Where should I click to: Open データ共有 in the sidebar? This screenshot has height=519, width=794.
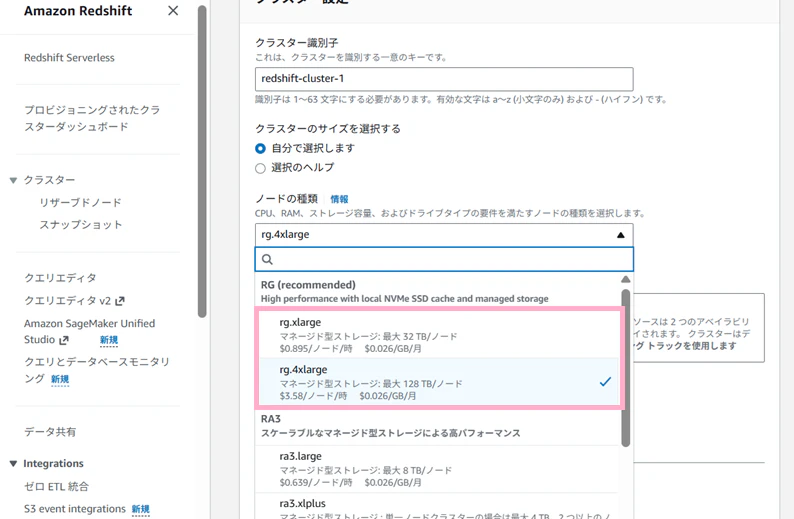pyautogui.click(x=50, y=432)
